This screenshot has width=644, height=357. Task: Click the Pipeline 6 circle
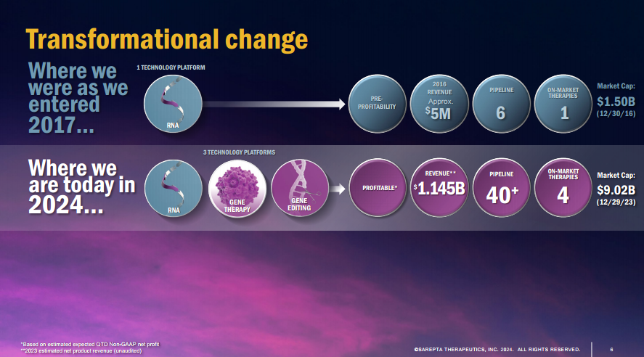tap(502, 104)
